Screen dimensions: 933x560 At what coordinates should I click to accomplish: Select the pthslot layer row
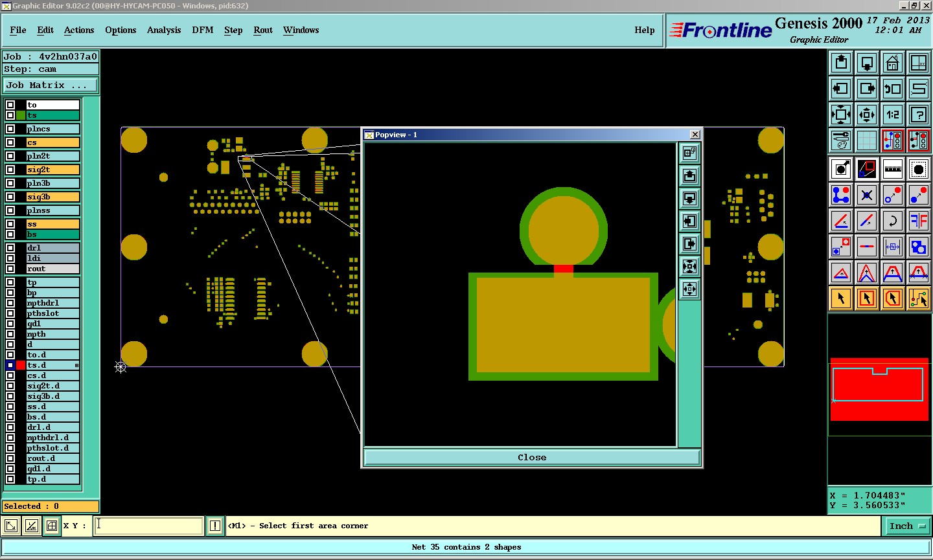click(53, 313)
